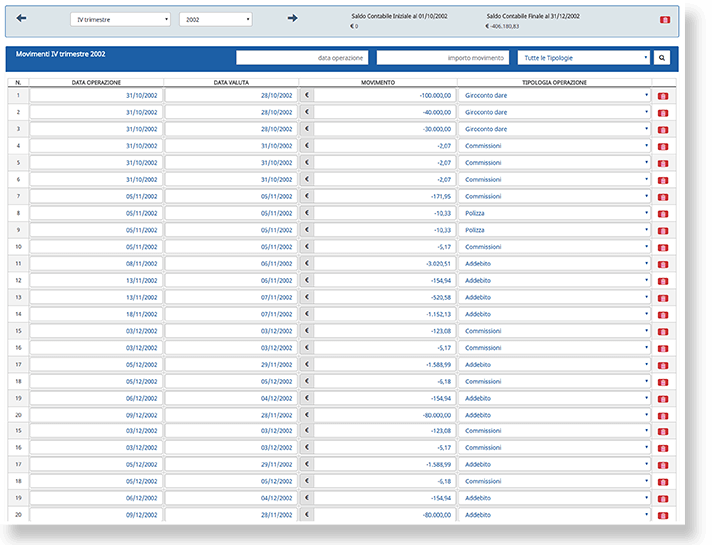Edit row 3 movement amount -30.000,00
Image resolution: width=712 pixels, height=545 pixels.
[x=385, y=129]
